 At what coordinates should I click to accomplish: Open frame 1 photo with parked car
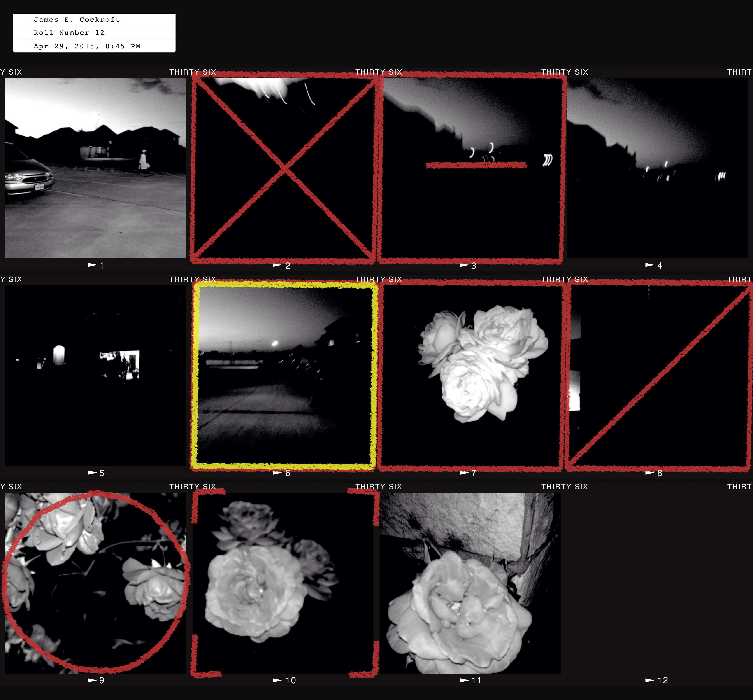click(x=95, y=168)
